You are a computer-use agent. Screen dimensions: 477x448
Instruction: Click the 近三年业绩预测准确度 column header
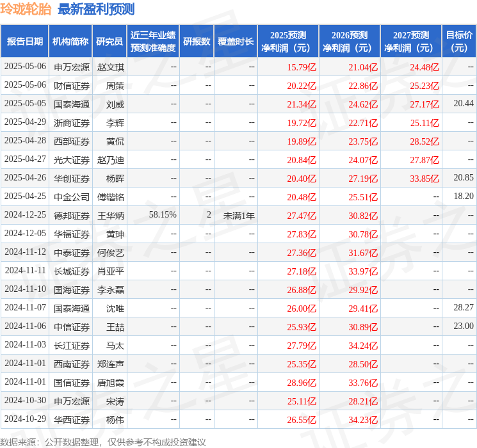[153, 42]
